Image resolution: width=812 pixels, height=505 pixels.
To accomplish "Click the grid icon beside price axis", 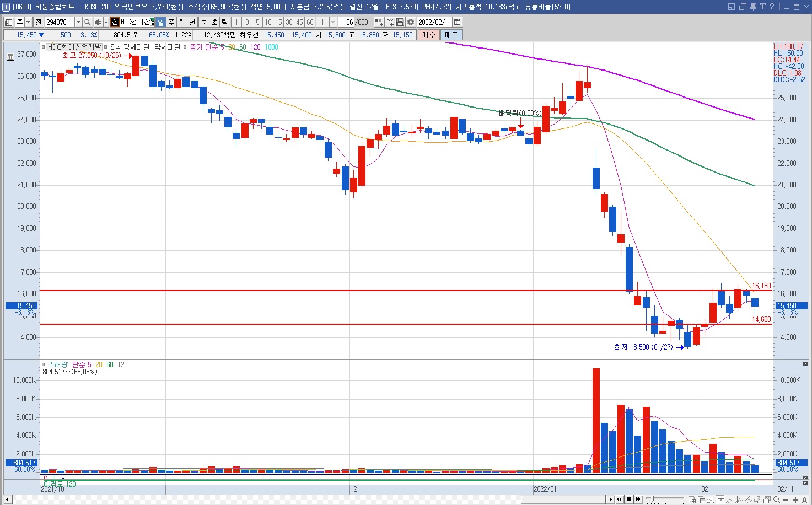I will [10, 57].
